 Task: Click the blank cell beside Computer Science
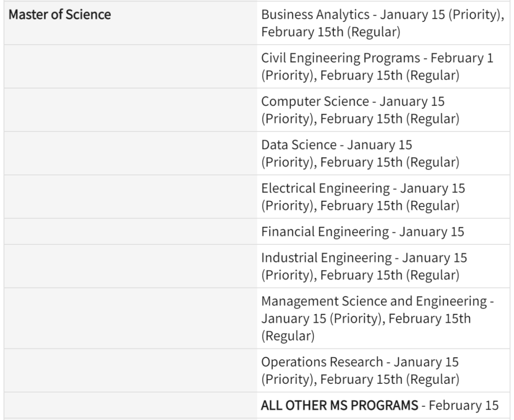point(130,110)
